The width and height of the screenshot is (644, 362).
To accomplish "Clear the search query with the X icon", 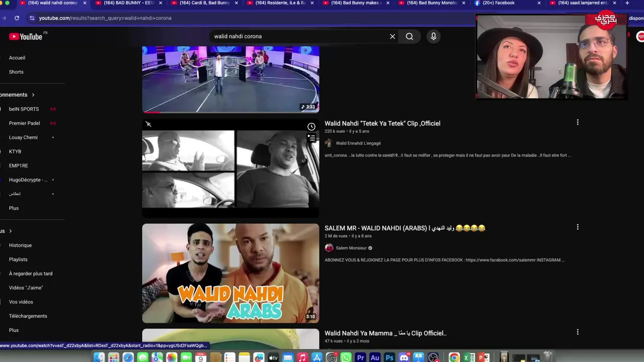I will coord(392,36).
